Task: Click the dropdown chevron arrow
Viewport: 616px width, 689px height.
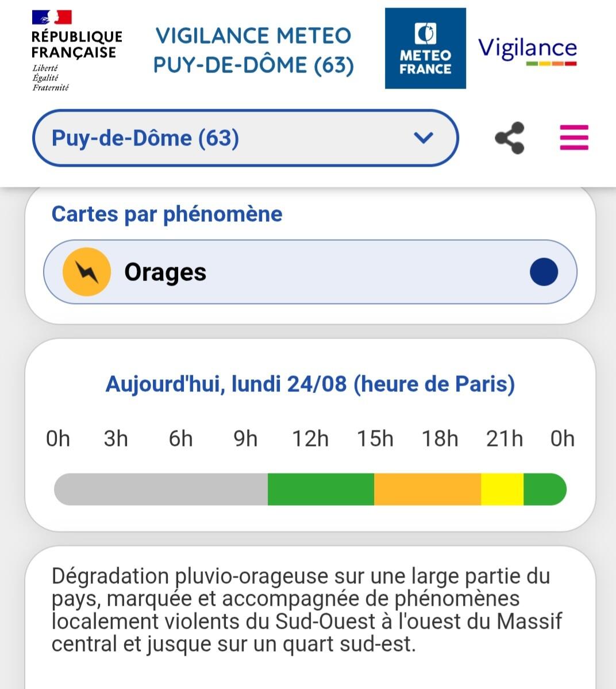Action: (x=423, y=138)
